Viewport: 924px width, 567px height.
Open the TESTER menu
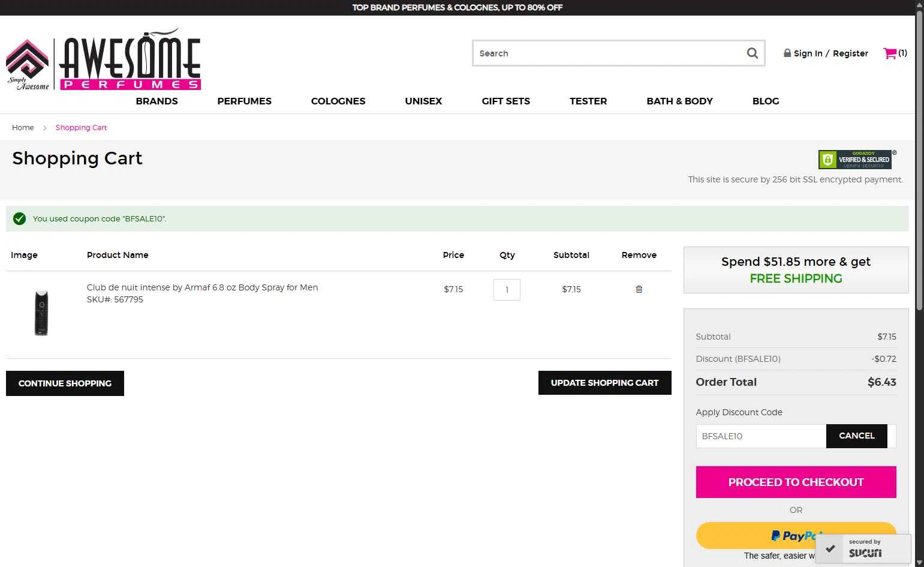(x=588, y=101)
